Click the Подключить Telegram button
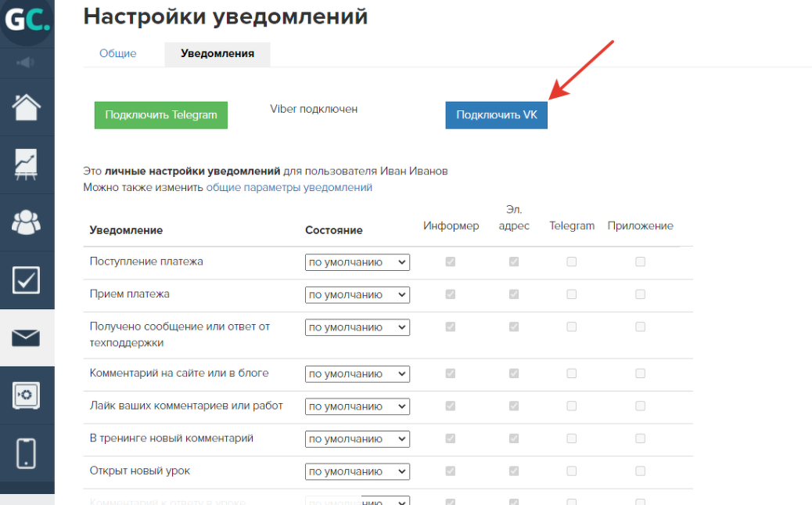 [x=161, y=115]
